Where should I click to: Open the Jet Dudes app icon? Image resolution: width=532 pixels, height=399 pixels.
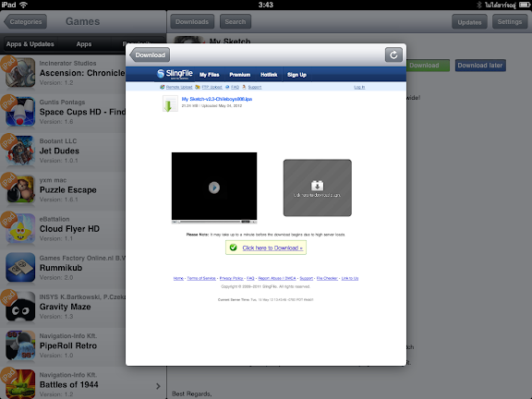click(20, 151)
